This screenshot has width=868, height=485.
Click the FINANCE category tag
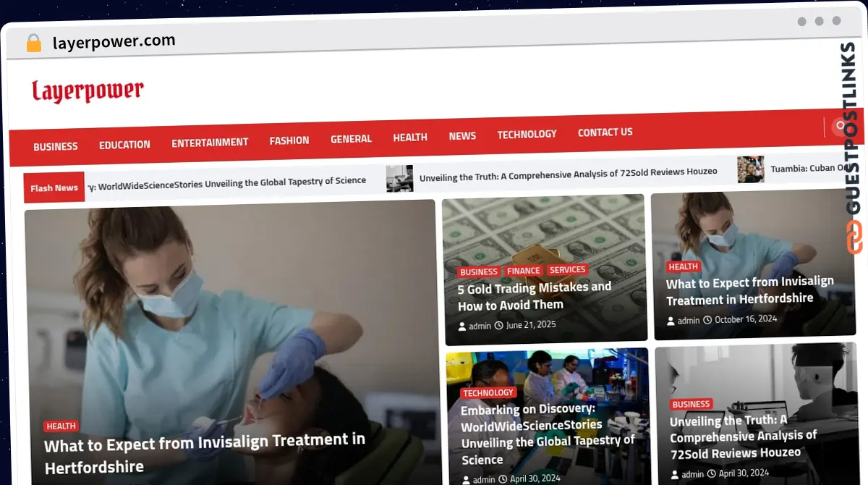click(x=523, y=270)
